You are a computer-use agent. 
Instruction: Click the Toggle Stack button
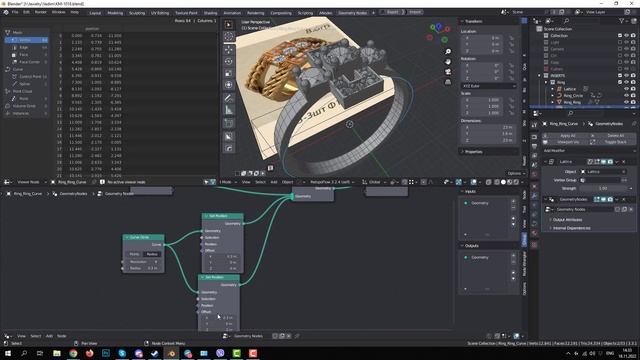613,142
